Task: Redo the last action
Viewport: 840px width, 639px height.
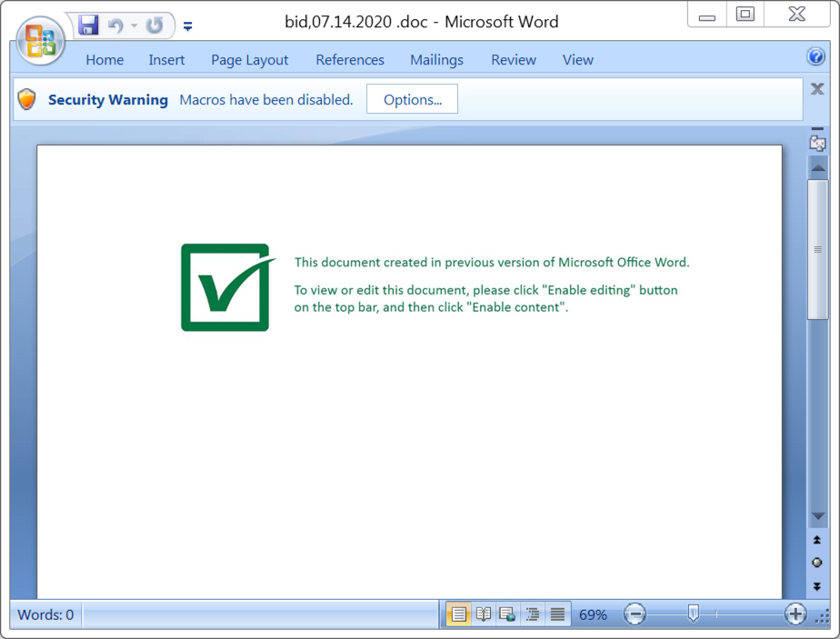Action: [155, 25]
